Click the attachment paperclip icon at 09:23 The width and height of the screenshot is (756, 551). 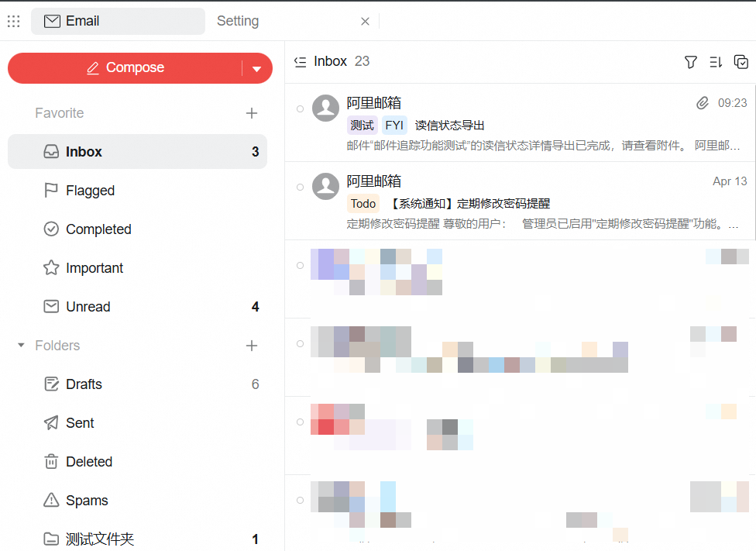point(703,103)
